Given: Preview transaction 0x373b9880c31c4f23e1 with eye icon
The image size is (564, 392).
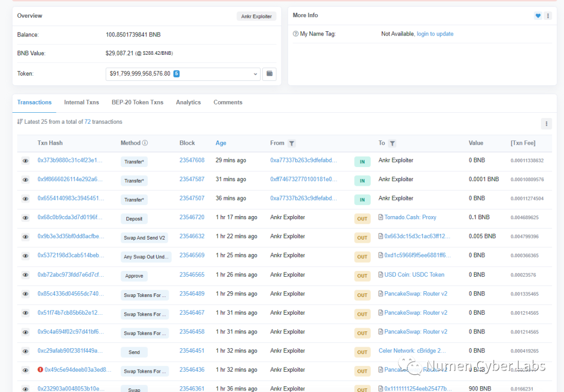Looking at the screenshot, I should 26,161.
